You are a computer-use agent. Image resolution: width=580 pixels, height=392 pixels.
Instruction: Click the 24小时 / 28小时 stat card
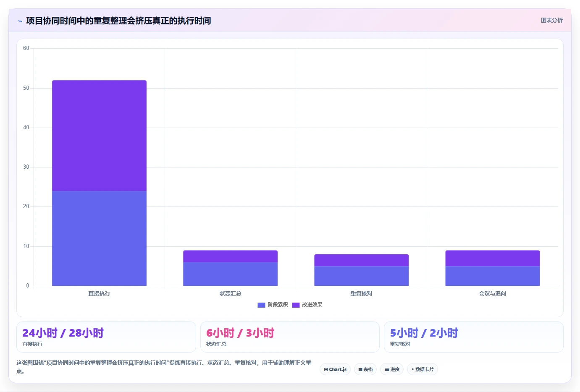pyautogui.click(x=106, y=337)
